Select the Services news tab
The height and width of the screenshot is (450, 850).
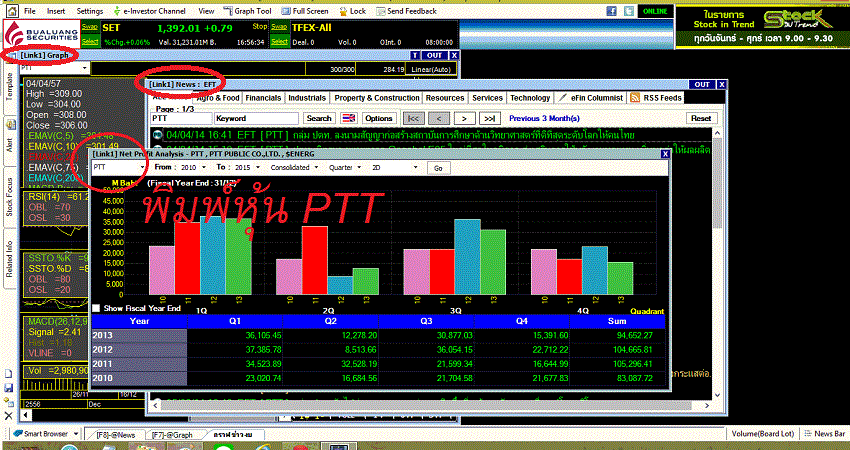tap(487, 98)
